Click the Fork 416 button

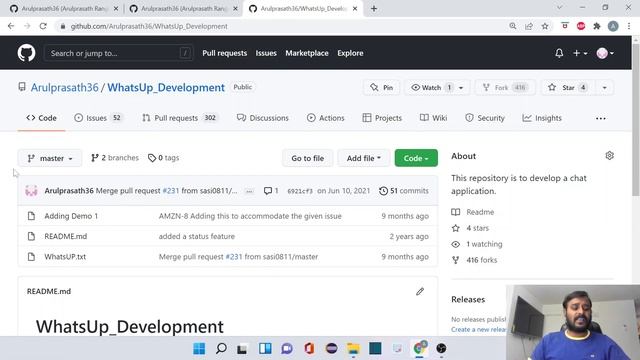pyautogui.click(x=505, y=87)
